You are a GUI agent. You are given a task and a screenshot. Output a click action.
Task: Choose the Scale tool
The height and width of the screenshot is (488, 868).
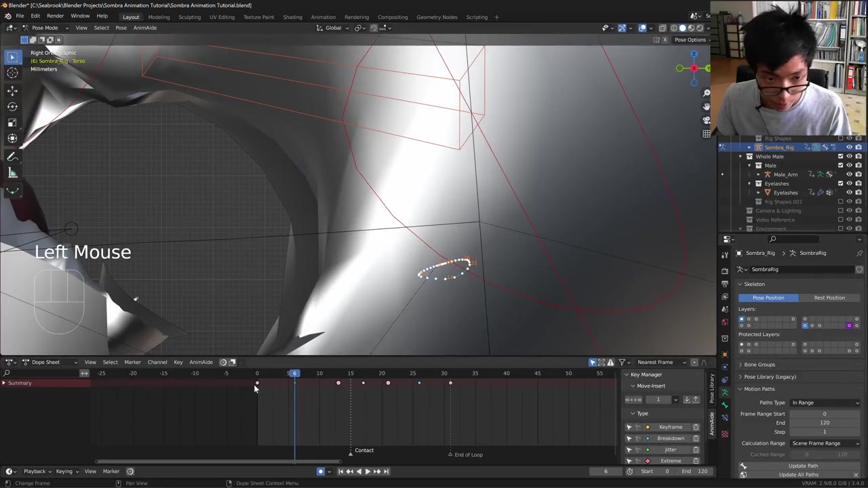(12, 123)
